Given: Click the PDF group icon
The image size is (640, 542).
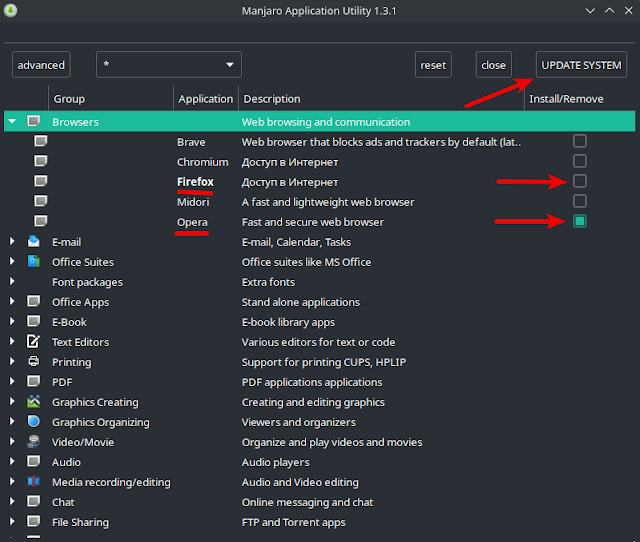Looking at the screenshot, I should coord(33,381).
